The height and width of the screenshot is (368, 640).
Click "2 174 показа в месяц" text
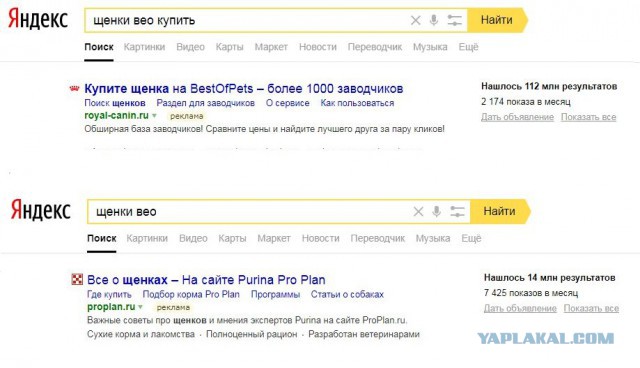coord(526,102)
